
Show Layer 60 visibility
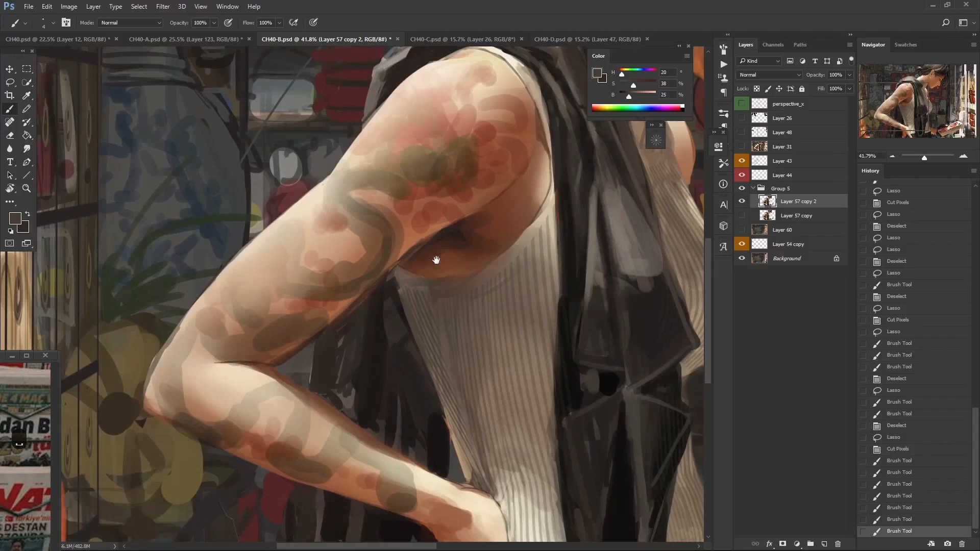coord(742,230)
